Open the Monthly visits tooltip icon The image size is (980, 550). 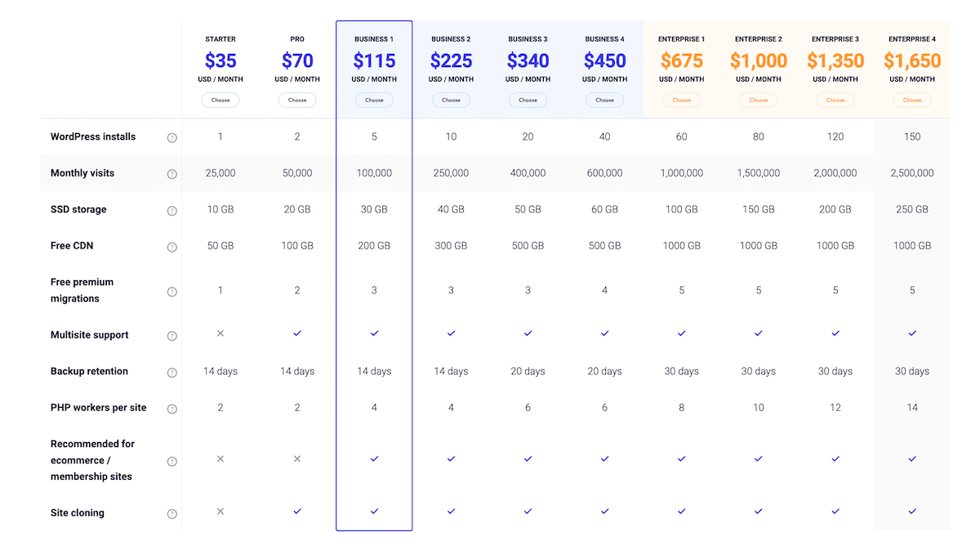tap(171, 173)
